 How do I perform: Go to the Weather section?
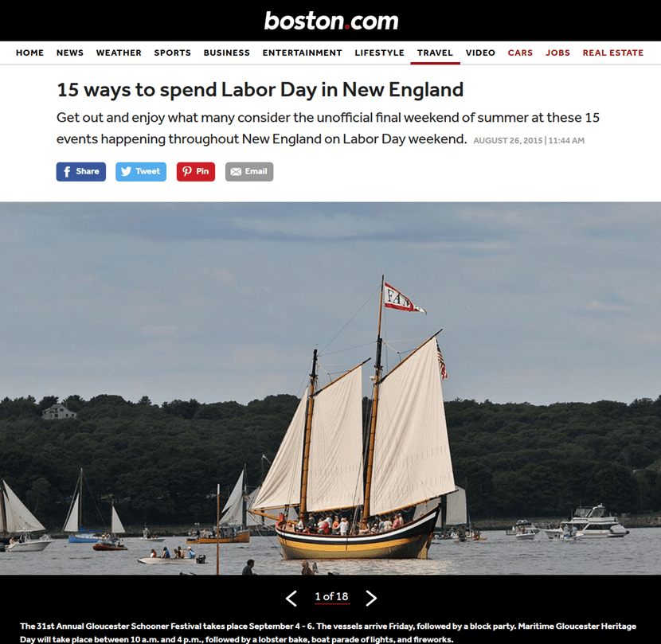pyautogui.click(x=119, y=53)
